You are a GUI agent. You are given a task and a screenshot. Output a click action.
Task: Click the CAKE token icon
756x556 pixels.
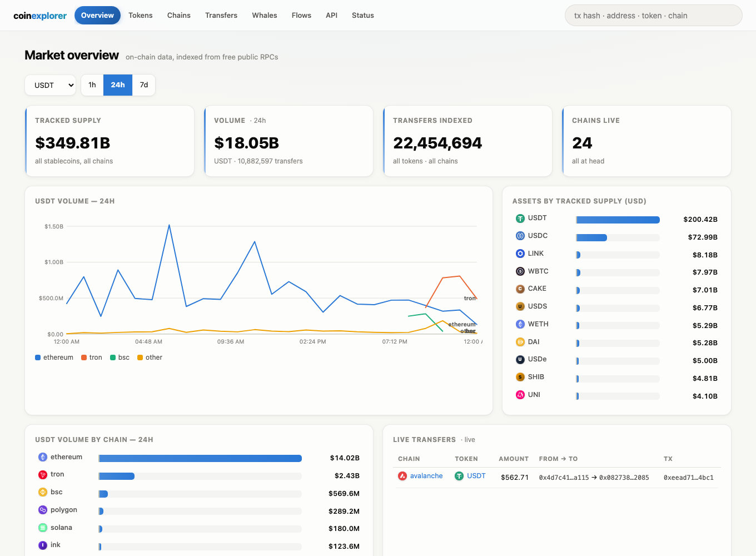(520, 289)
